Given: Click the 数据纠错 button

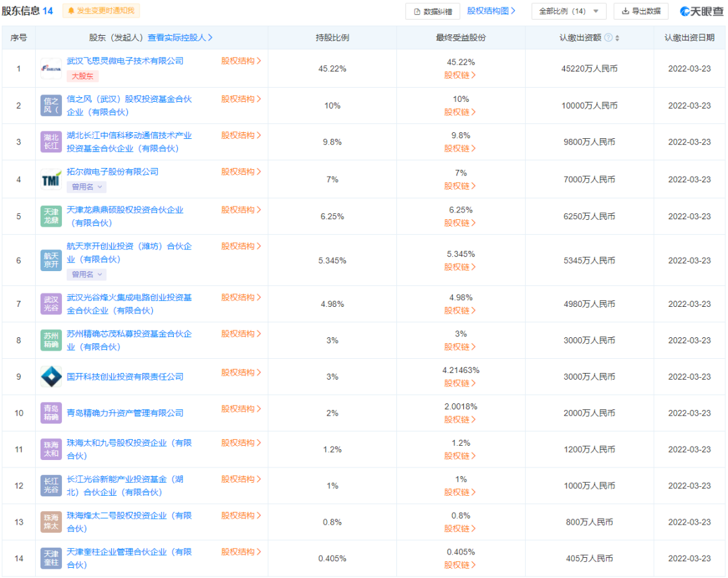Looking at the screenshot, I should click(433, 11).
